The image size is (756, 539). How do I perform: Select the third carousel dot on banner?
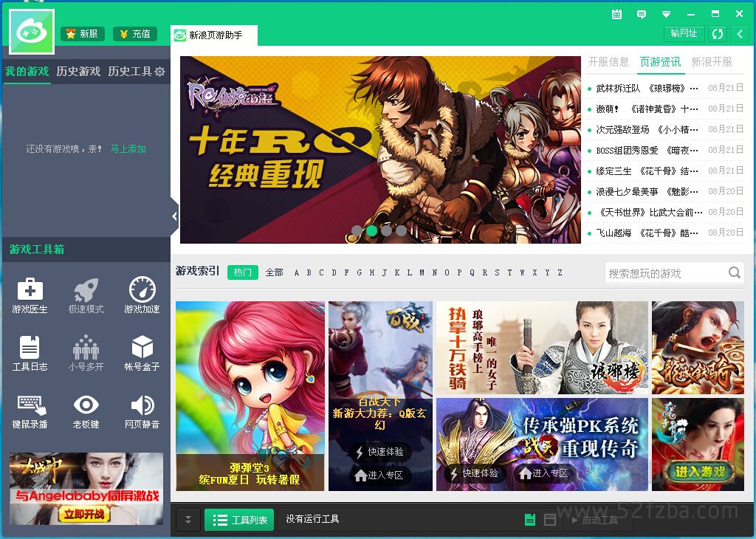click(x=386, y=230)
